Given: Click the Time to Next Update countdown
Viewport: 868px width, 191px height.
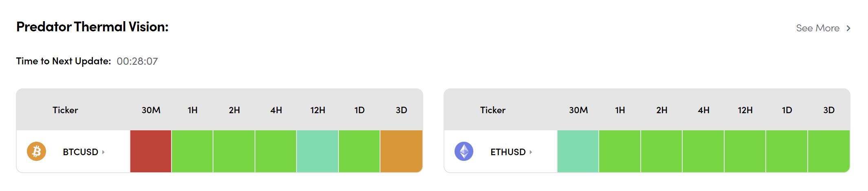Looking at the screenshot, I should pyautogui.click(x=137, y=61).
